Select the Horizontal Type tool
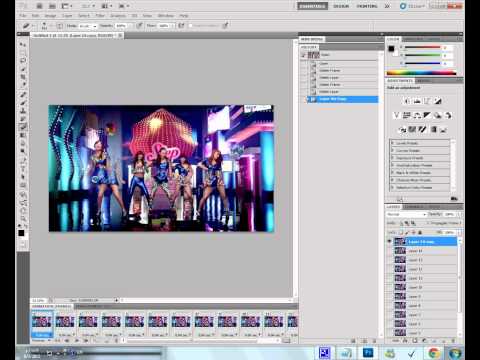 pos(23,169)
